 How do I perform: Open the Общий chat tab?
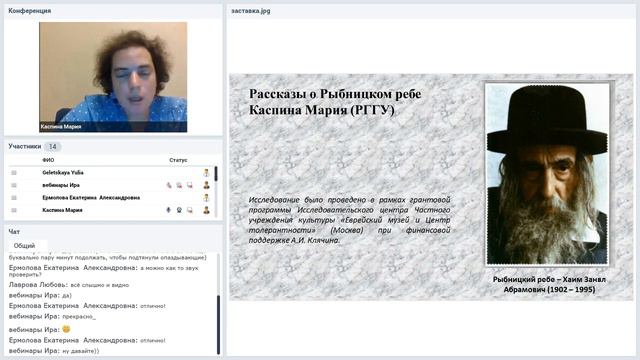(x=24, y=246)
